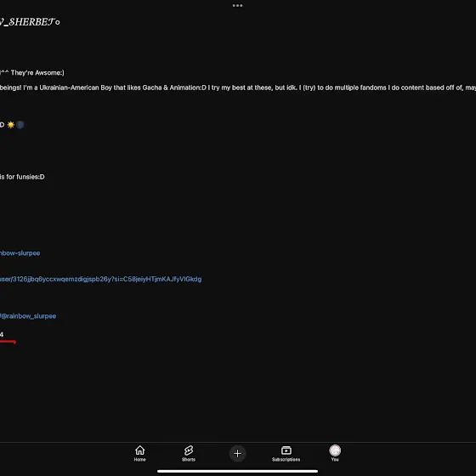Image resolution: width=476 pixels, height=476 pixels.
Task: Click the SHERBET channel title text
Action: coord(27,22)
